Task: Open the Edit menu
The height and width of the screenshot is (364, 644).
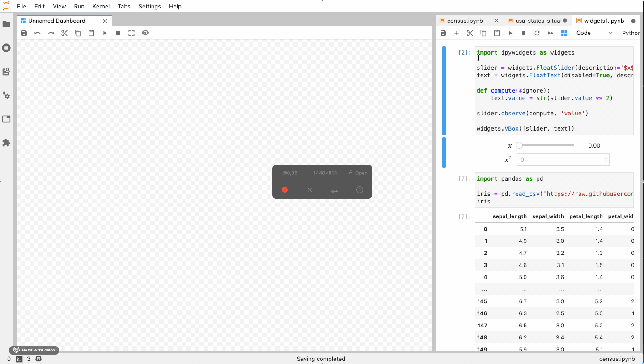Action: pyautogui.click(x=39, y=6)
